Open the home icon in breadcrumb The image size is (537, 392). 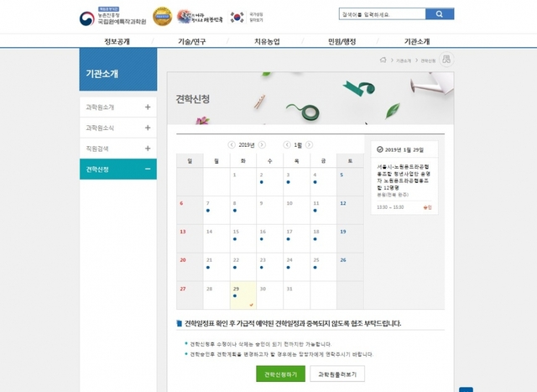383,60
